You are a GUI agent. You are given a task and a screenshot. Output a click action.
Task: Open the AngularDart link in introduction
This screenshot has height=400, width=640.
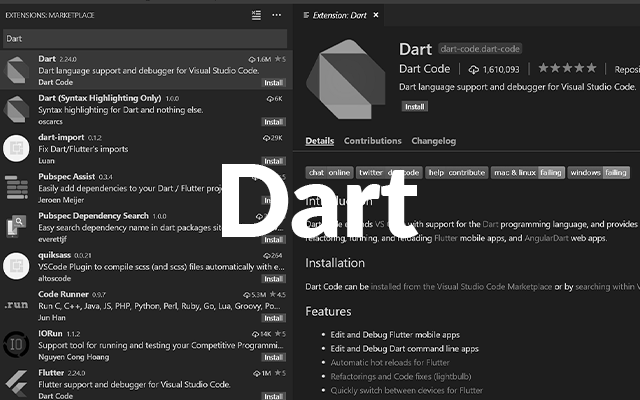pos(546,238)
